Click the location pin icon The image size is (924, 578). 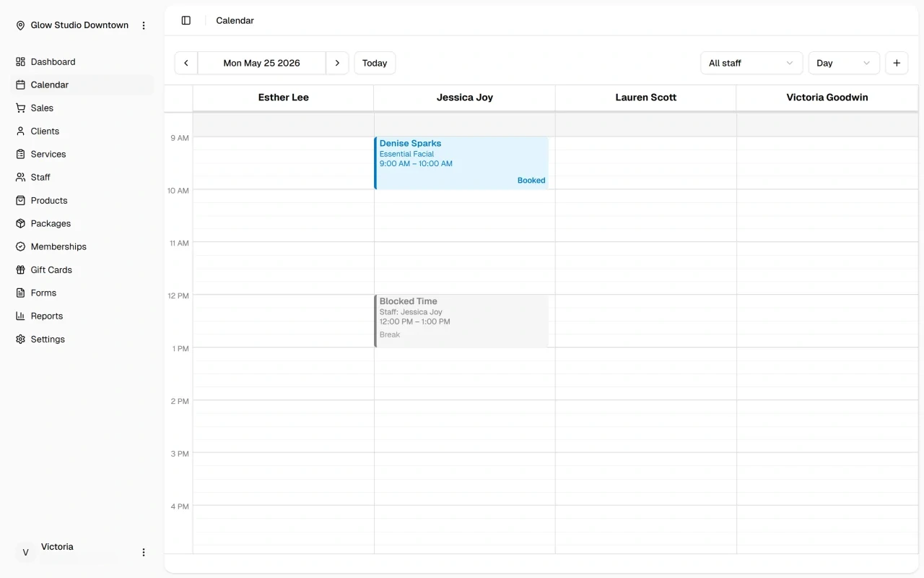(x=20, y=25)
